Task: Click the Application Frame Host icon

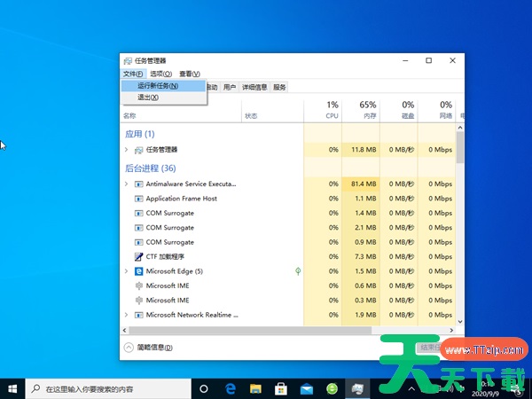Action: tap(138, 199)
